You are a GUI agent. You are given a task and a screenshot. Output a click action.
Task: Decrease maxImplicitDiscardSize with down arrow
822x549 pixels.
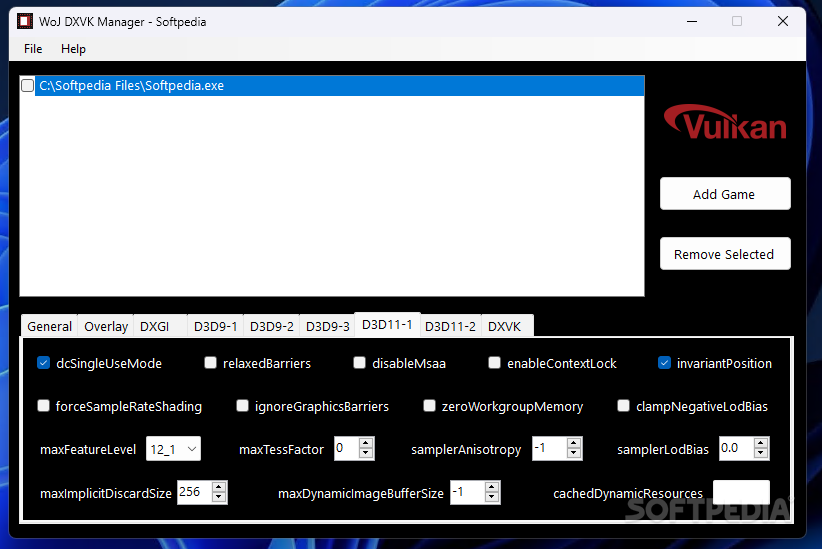(219, 498)
